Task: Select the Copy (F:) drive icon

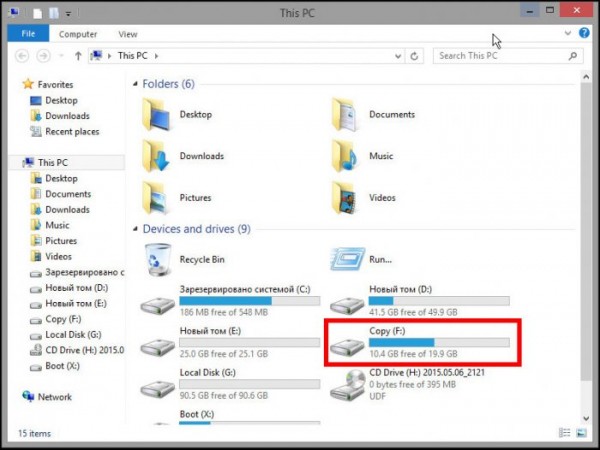Action: pyautogui.click(x=347, y=347)
